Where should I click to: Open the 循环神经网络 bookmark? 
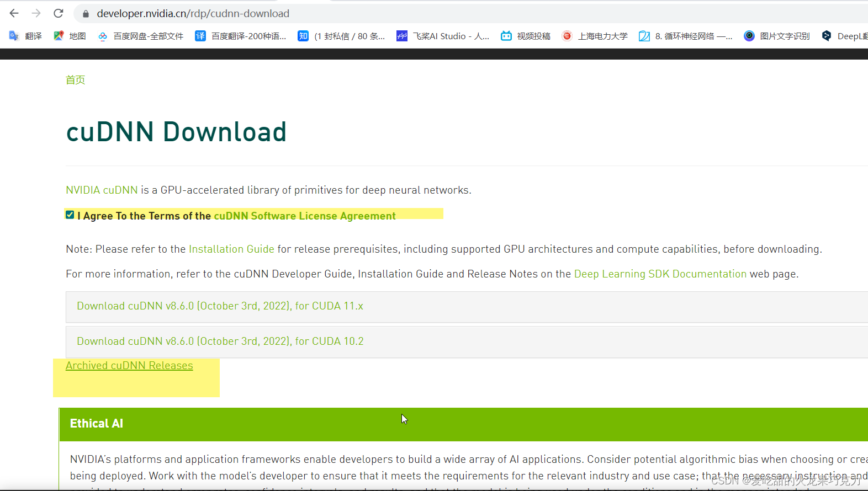click(686, 36)
